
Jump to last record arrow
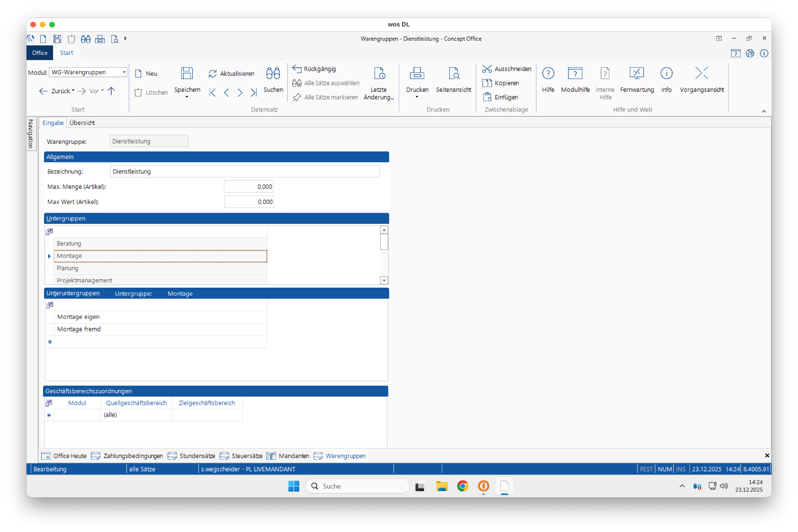point(254,93)
